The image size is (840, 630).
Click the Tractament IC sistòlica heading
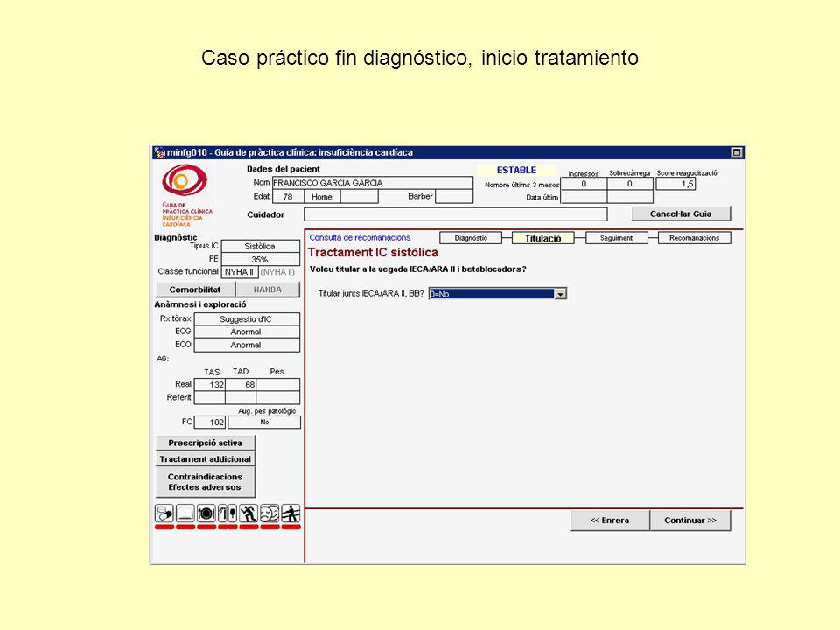click(x=373, y=252)
